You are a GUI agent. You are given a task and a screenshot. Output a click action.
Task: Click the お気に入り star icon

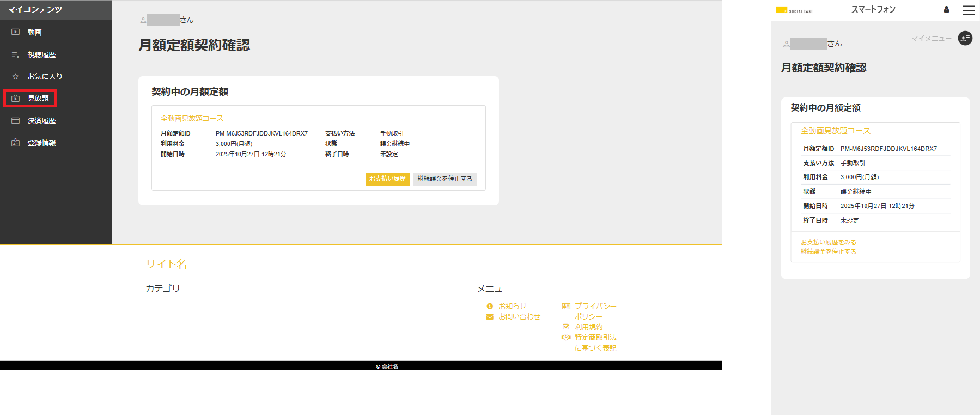(x=16, y=77)
